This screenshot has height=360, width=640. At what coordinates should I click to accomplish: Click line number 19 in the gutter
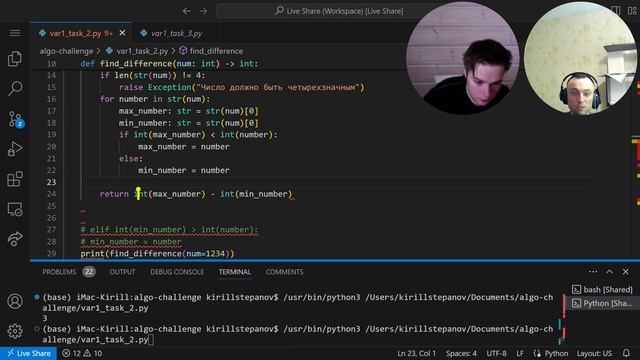click(51, 135)
